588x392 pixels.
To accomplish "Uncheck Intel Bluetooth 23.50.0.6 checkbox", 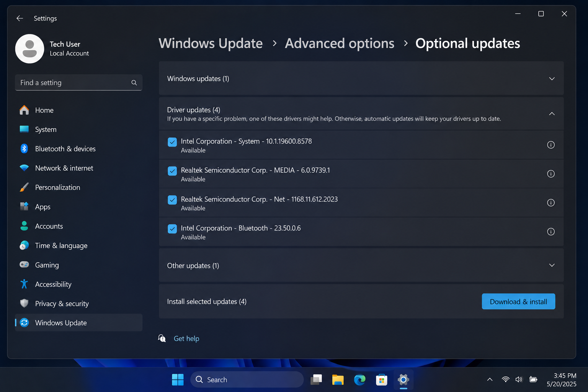I will click(172, 229).
